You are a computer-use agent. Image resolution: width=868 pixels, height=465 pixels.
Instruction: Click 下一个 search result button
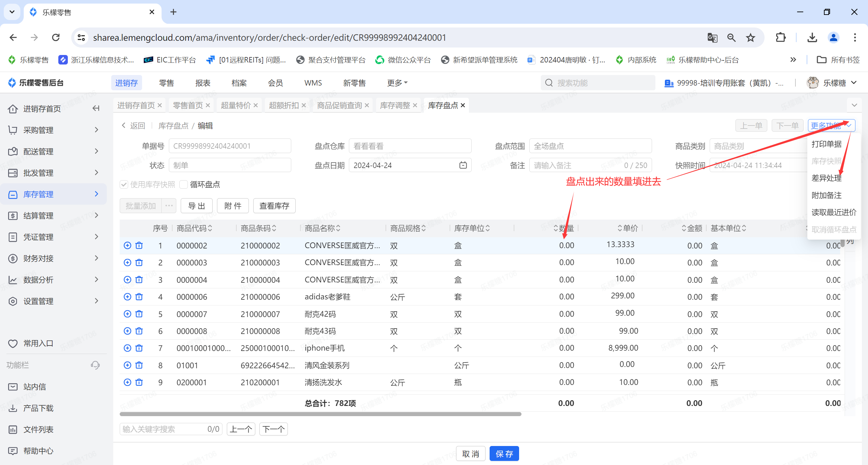[273, 429]
